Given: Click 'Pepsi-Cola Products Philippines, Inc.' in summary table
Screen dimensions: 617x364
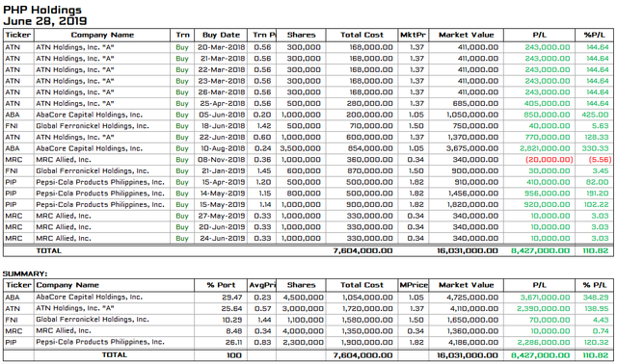Looking at the screenshot, I should point(100,343).
